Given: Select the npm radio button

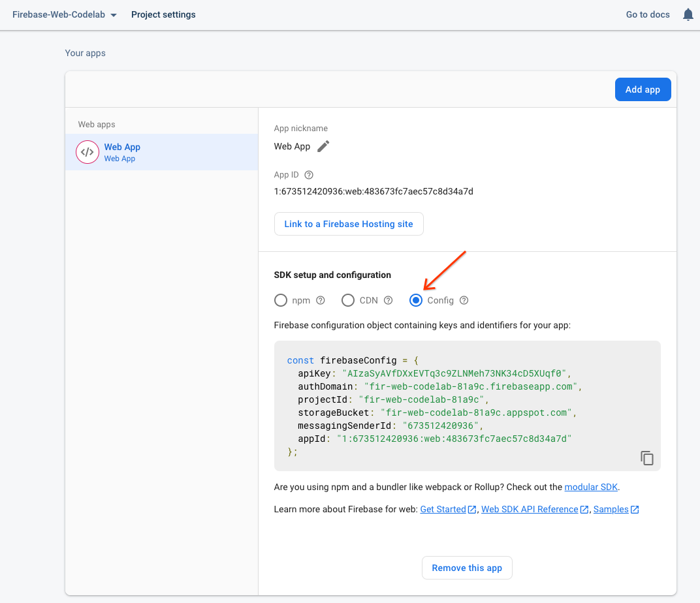Looking at the screenshot, I should pos(281,300).
